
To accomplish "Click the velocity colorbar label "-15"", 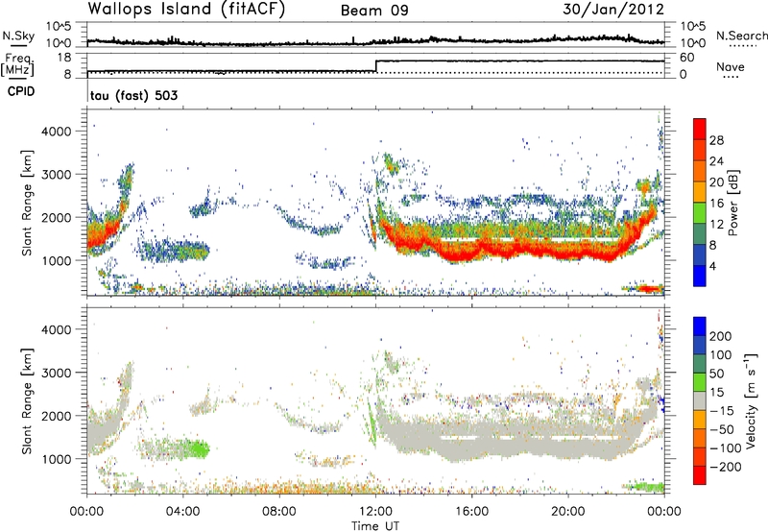I will [x=722, y=411].
